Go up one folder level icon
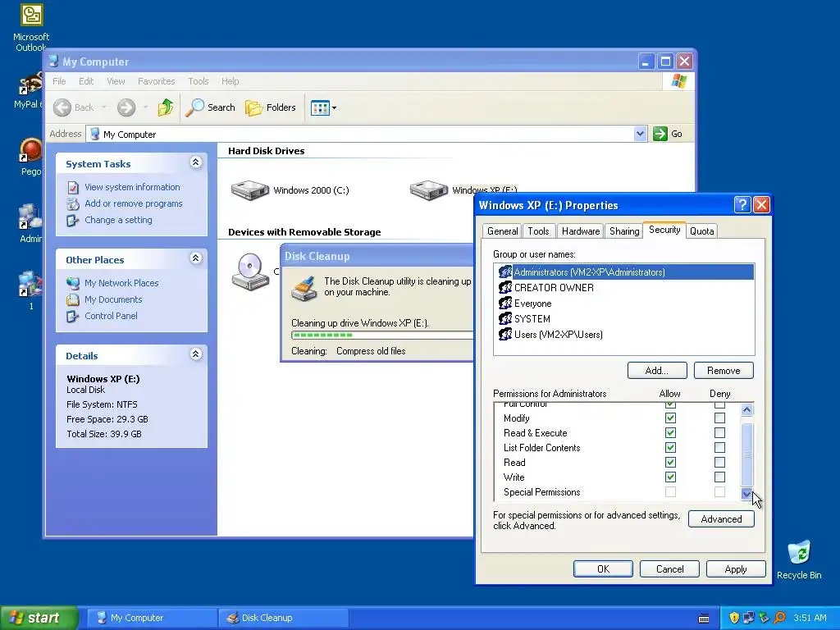Image resolution: width=840 pixels, height=630 pixels. pos(166,107)
